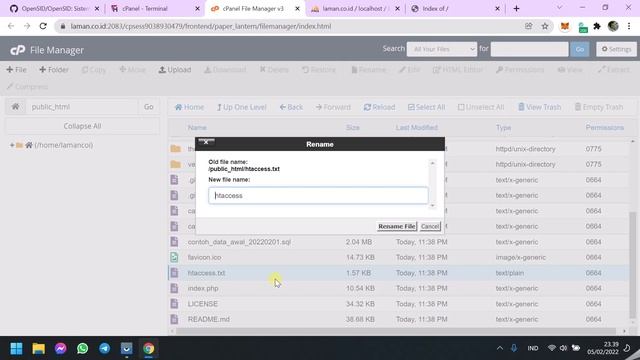Select the README.md file row

[x=398, y=319]
